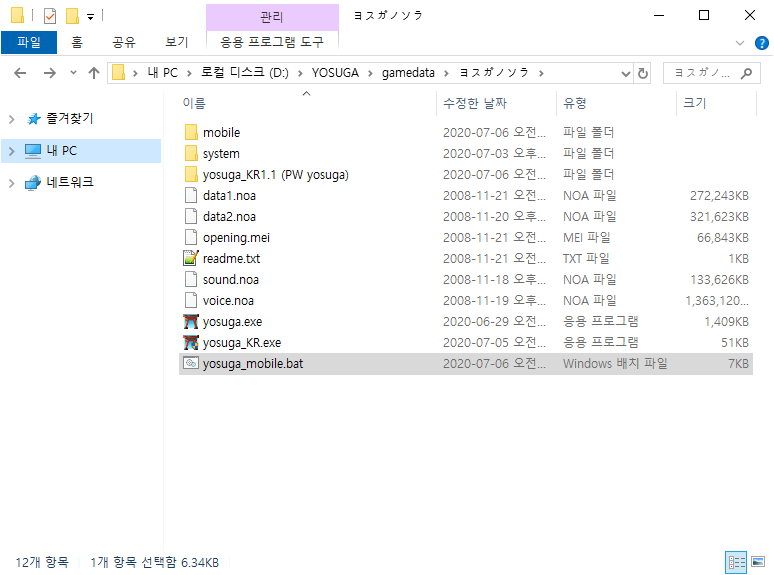
Task: Select the data2.noa file icon
Action: [x=191, y=216]
